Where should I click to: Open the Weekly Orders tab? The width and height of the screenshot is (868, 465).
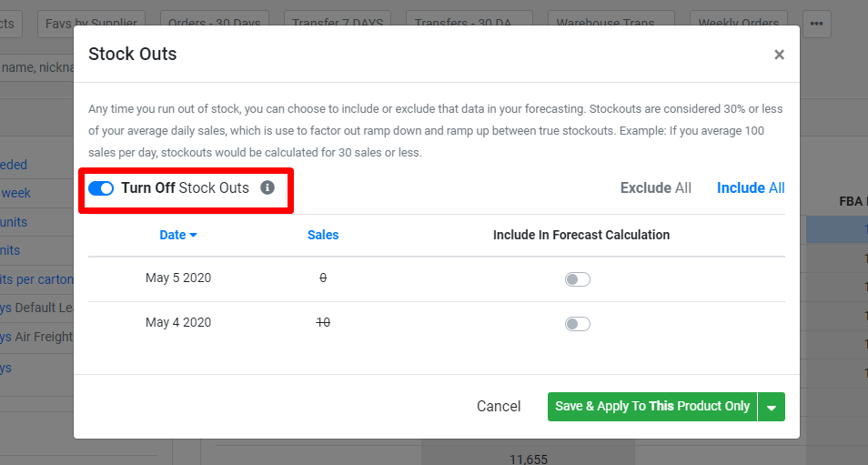[x=739, y=24]
